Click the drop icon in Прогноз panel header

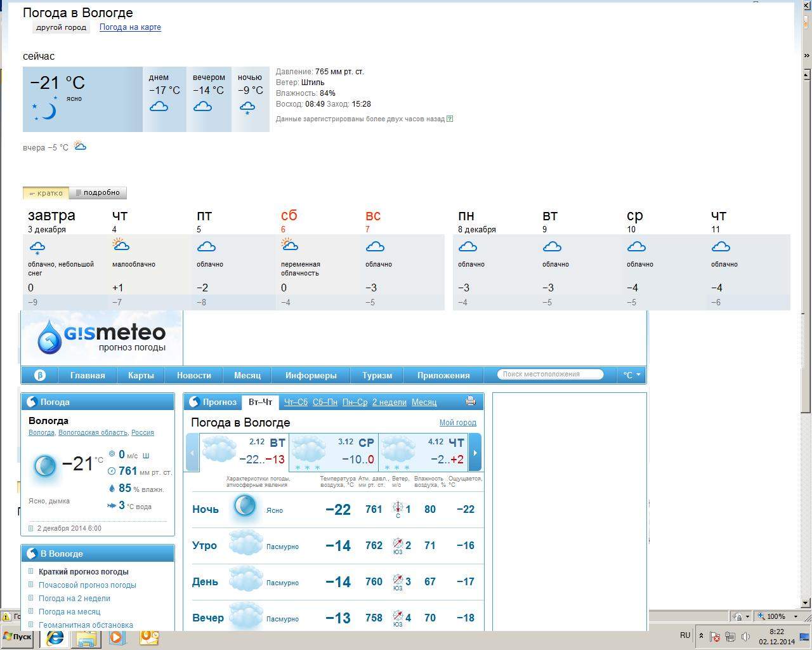195,402
